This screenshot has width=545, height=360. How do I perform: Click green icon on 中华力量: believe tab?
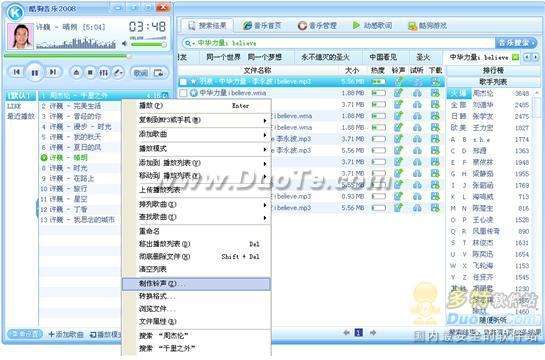(x=515, y=57)
